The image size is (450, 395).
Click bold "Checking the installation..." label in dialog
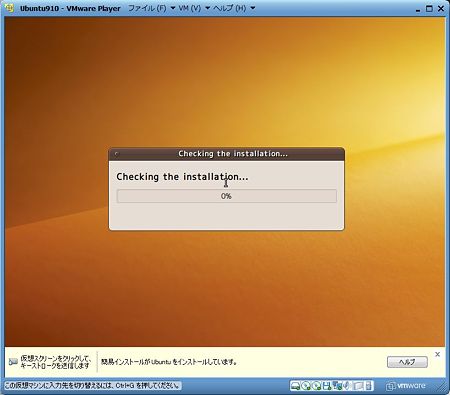pyautogui.click(x=182, y=177)
